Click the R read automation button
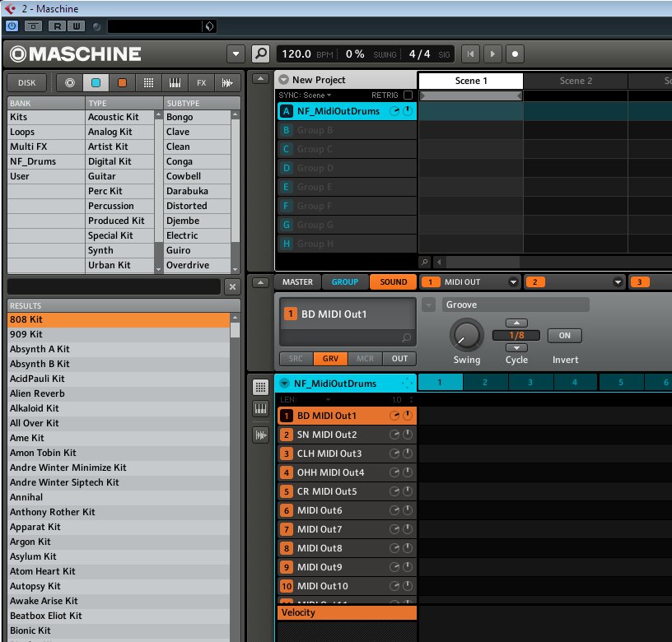The height and width of the screenshot is (642, 672). point(57,26)
